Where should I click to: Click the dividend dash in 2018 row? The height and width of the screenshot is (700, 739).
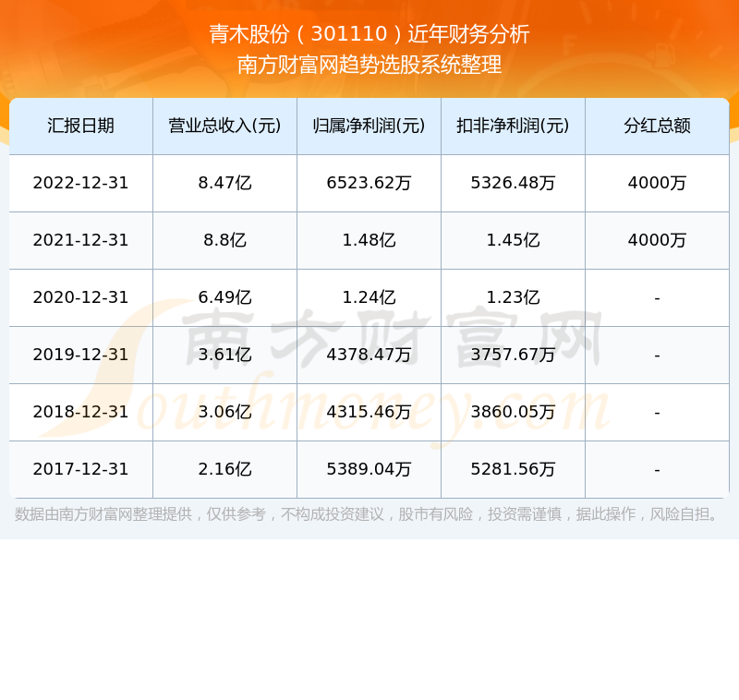657,414
